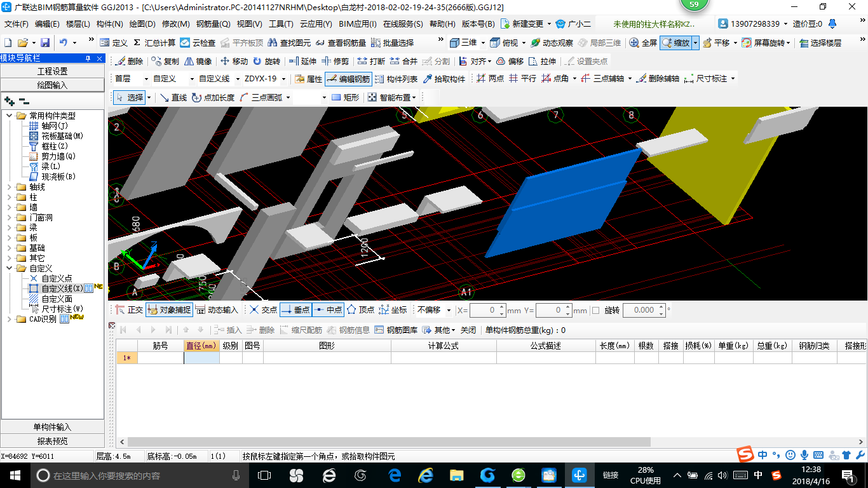Image resolution: width=868 pixels, height=488 pixels.
Task: Open the 钢筋量(Q) menu
Action: pyautogui.click(x=213, y=24)
